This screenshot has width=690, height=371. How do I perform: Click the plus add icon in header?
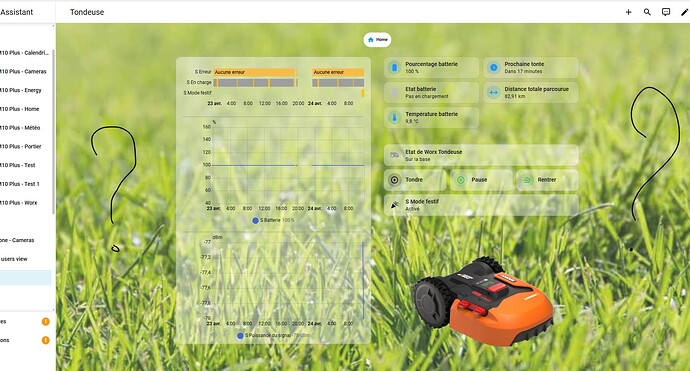coord(628,12)
